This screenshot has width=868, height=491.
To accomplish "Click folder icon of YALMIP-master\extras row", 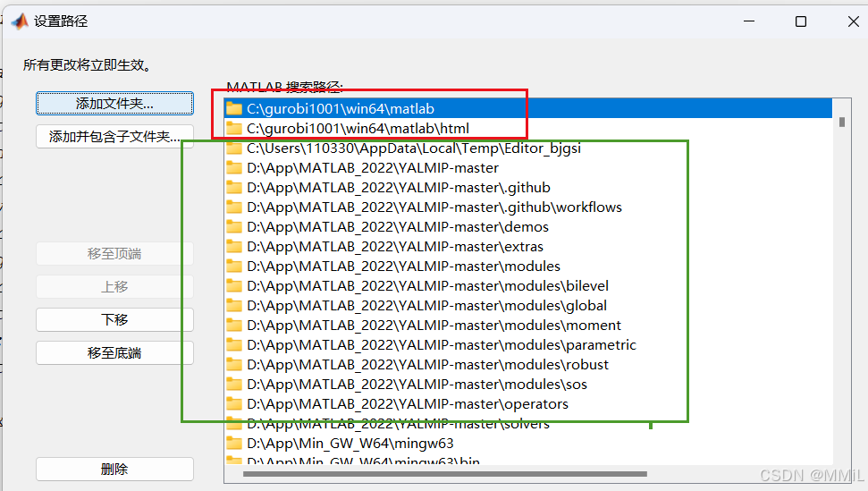I will (234, 246).
